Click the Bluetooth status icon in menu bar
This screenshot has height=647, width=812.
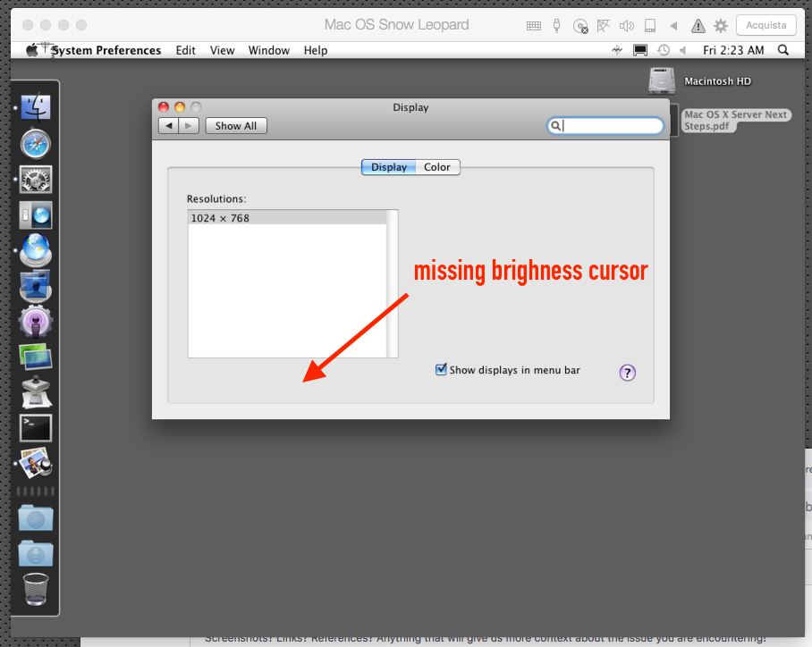tap(617, 50)
